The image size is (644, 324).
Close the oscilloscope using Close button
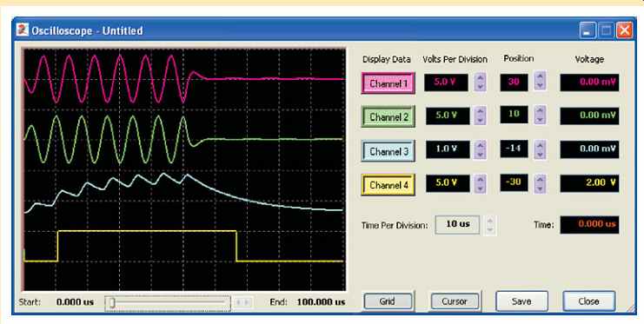(x=588, y=301)
